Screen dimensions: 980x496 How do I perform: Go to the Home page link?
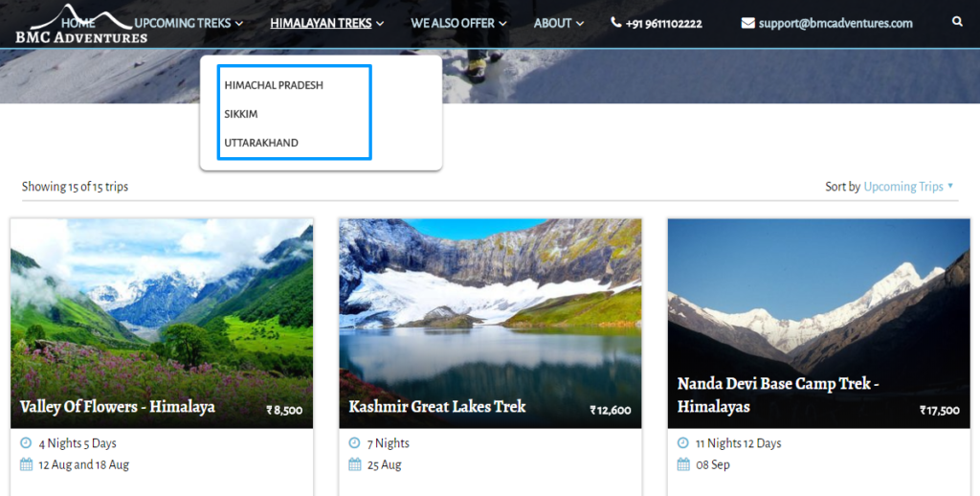[x=78, y=23]
